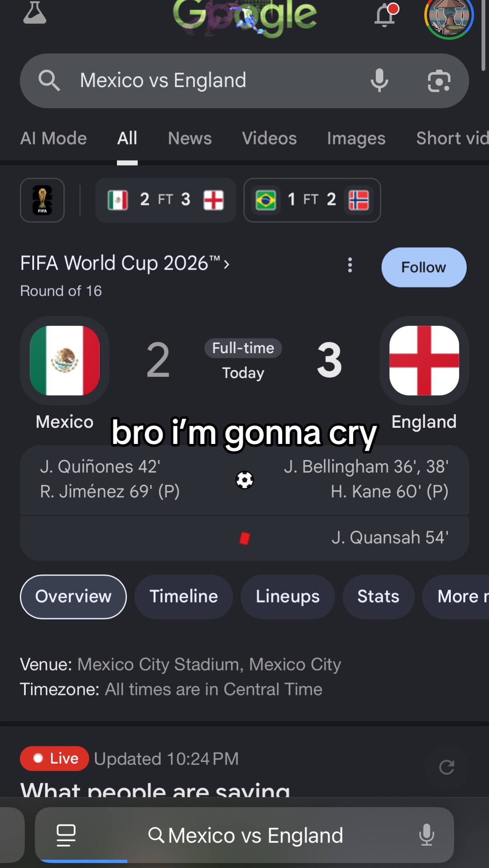The width and height of the screenshot is (489, 868).
Task: Open Google Lens camera search
Action: tap(439, 81)
